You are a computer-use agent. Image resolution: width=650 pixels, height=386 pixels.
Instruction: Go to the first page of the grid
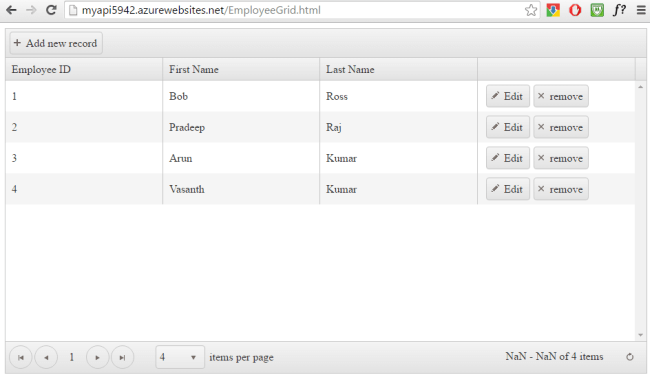pyautogui.click(x=21, y=357)
